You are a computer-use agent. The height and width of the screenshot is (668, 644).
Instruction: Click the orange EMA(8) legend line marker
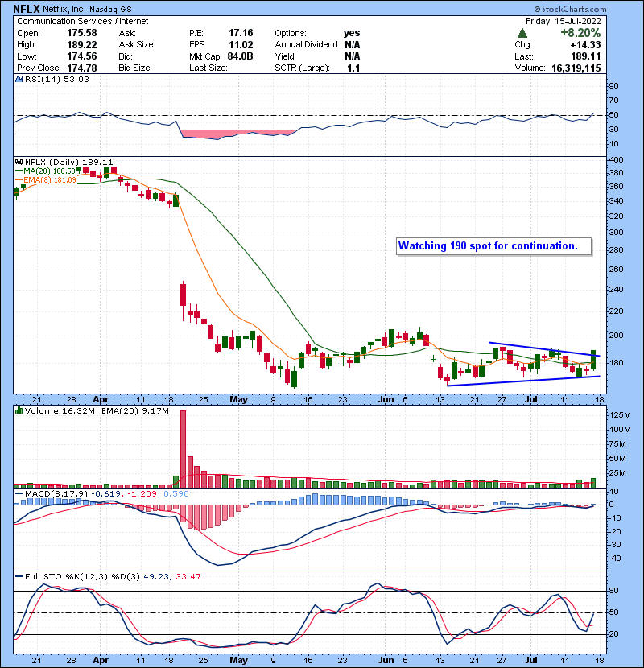tap(19, 179)
